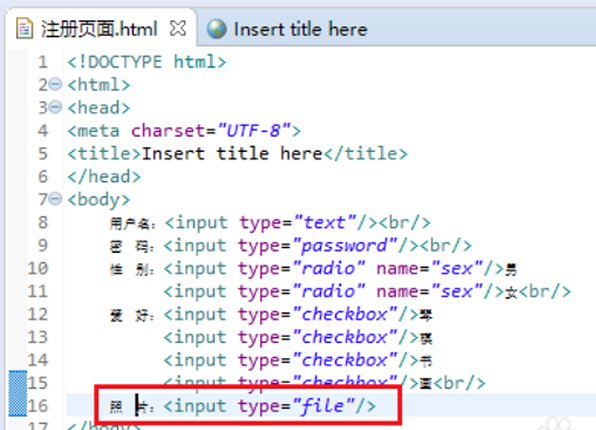Click the closing </head> tag
This screenshot has width=596, height=430.
click(x=104, y=177)
